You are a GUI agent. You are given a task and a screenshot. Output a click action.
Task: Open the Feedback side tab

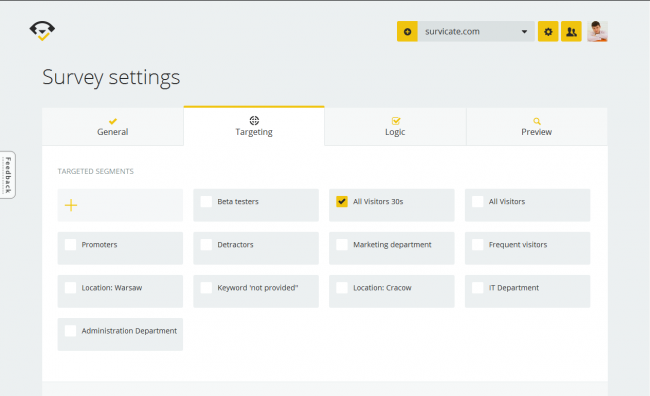pyautogui.click(x=7, y=175)
